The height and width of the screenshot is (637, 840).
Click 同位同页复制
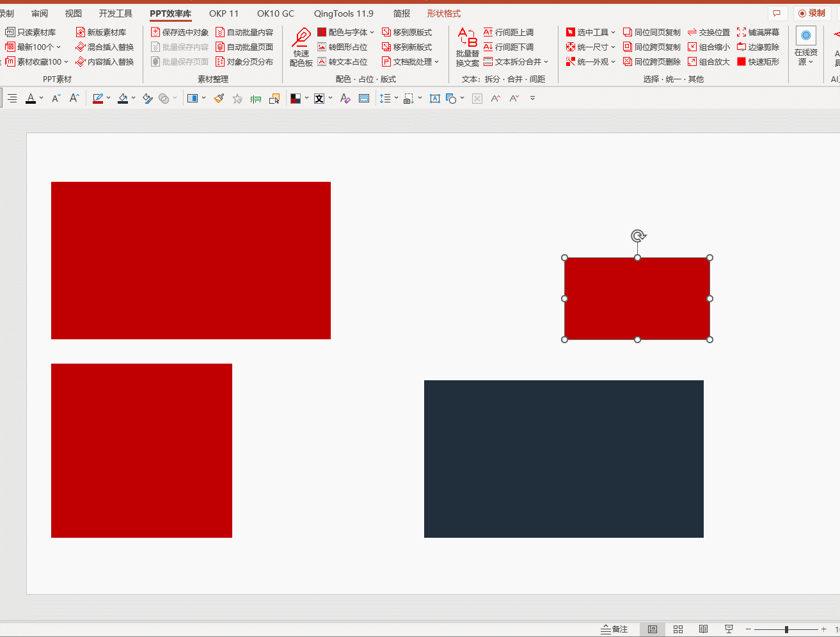tap(652, 32)
